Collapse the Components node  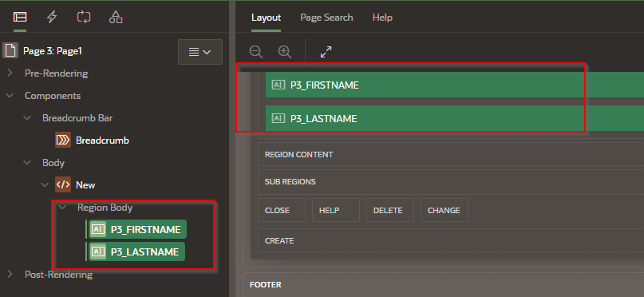click(x=10, y=95)
